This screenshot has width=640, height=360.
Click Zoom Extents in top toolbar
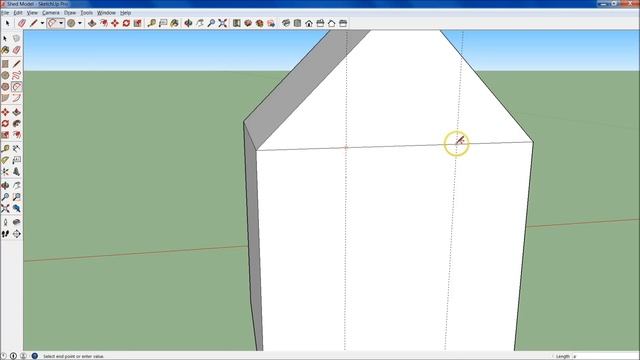222,23
